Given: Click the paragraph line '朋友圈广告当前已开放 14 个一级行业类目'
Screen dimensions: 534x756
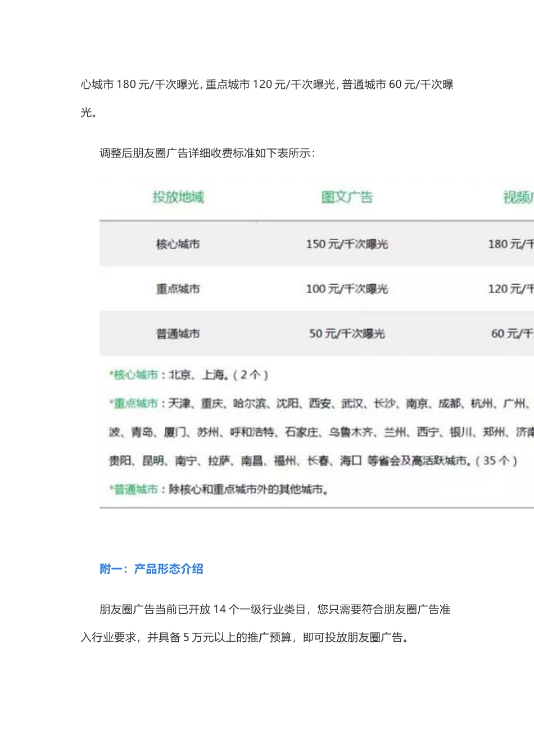Looking at the screenshot, I should 275,609.
